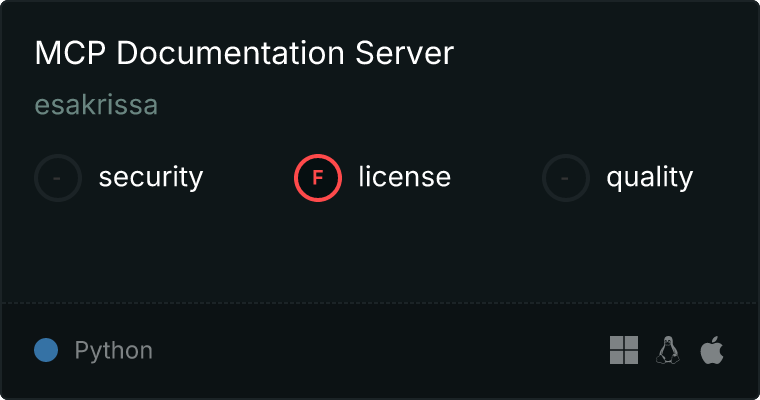
Task: Click the license label text
Action: click(404, 178)
